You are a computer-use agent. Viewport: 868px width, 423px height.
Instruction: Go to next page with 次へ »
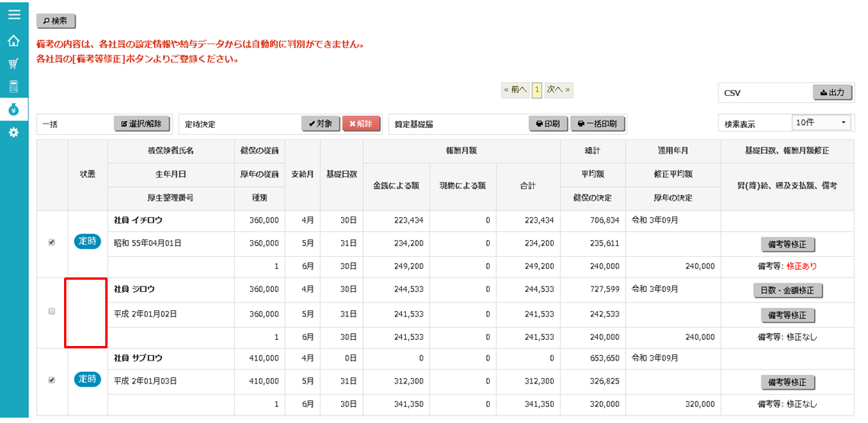pos(558,90)
